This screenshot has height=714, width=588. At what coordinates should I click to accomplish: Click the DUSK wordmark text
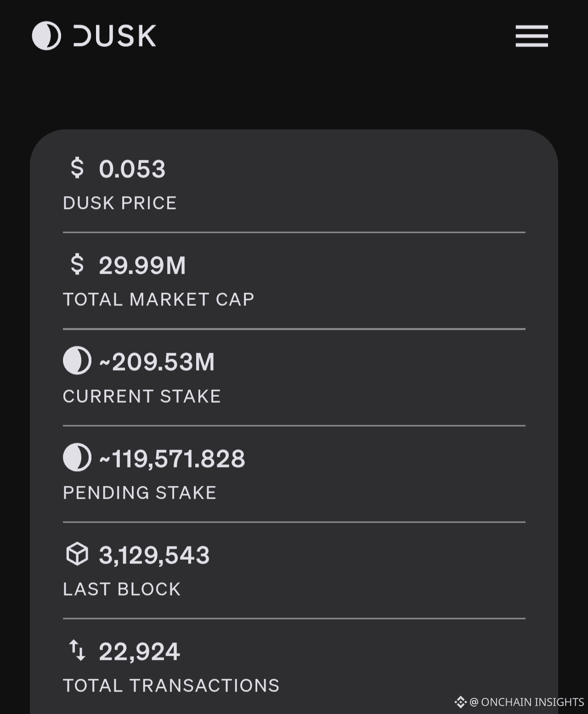click(115, 36)
